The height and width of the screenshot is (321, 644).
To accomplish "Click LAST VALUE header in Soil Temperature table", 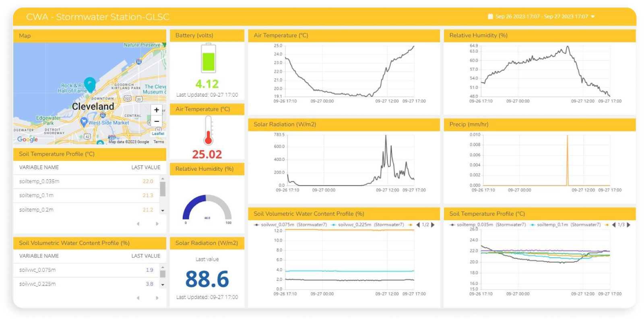I will pyautogui.click(x=146, y=167).
